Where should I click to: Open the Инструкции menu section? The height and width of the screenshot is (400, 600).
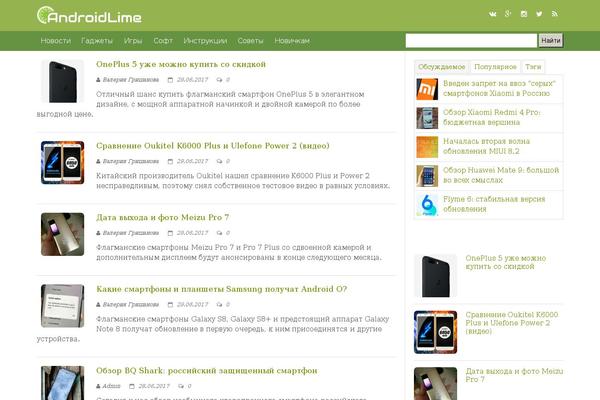pos(205,41)
